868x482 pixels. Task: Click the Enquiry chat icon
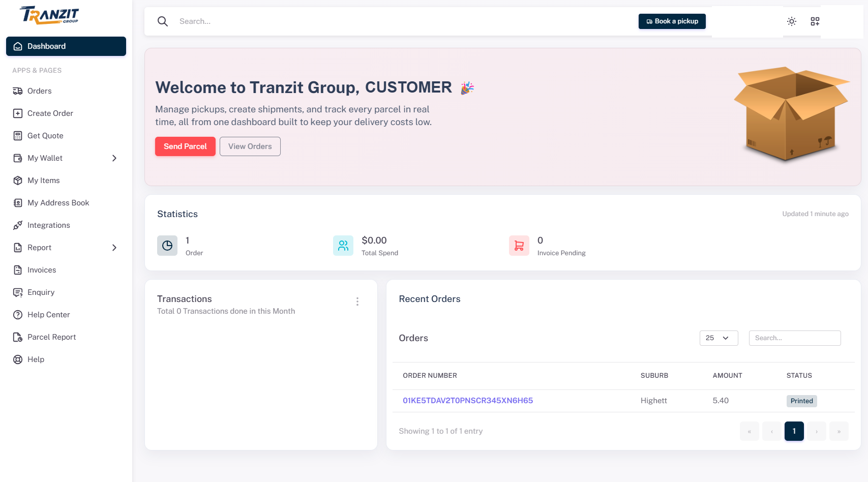coord(18,292)
